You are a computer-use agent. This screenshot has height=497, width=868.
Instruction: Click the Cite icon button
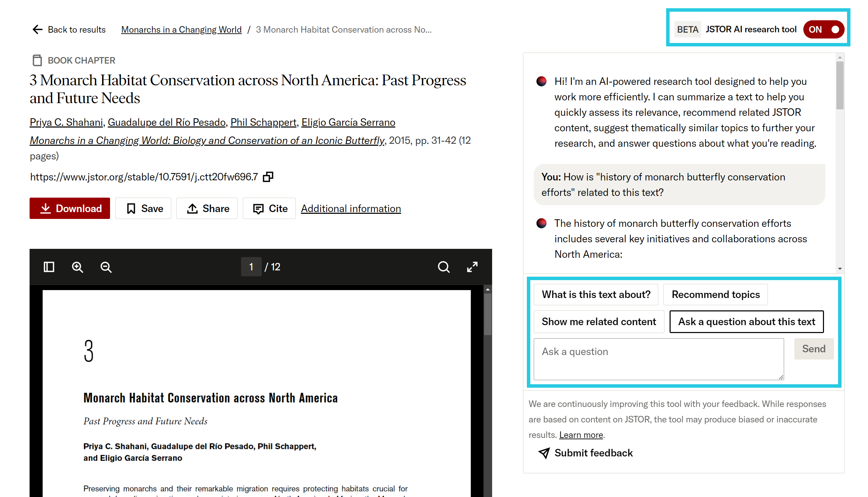pyautogui.click(x=270, y=208)
